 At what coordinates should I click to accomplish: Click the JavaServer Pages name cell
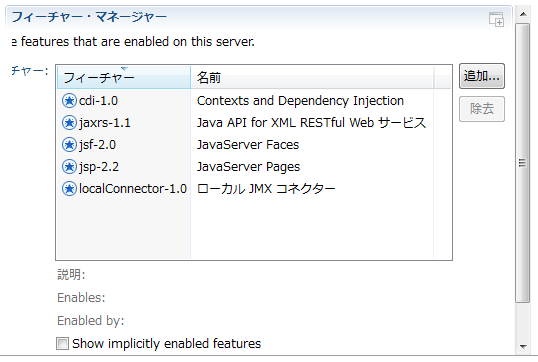[248, 167]
